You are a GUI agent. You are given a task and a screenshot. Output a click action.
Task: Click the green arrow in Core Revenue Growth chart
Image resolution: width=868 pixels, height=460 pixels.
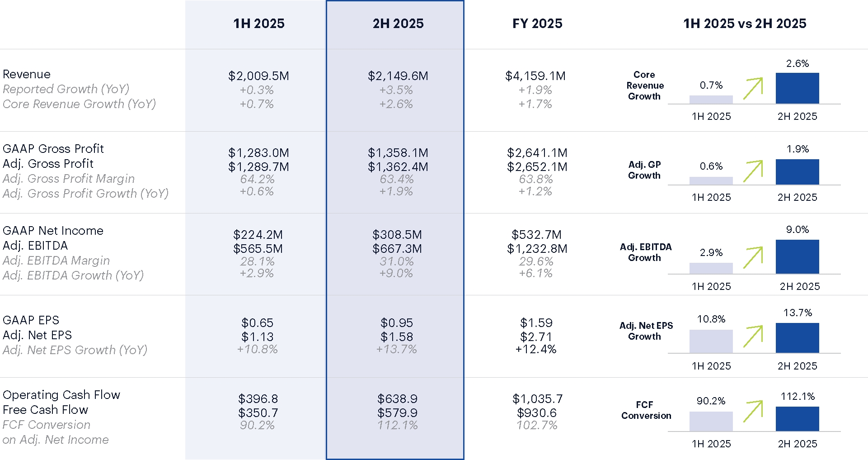click(x=753, y=88)
